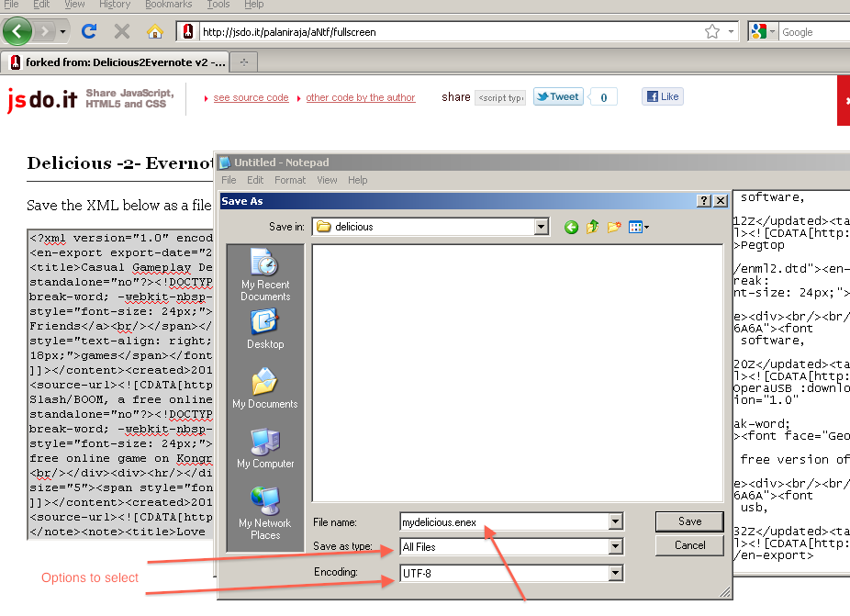This screenshot has width=850, height=616.
Task: Click the Google search input box
Action: 815,32
